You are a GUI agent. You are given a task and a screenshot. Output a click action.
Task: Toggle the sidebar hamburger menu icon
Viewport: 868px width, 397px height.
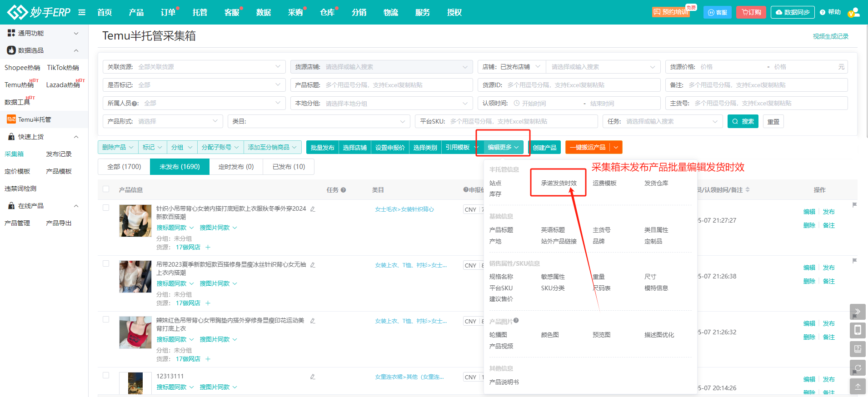(x=82, y=12)
